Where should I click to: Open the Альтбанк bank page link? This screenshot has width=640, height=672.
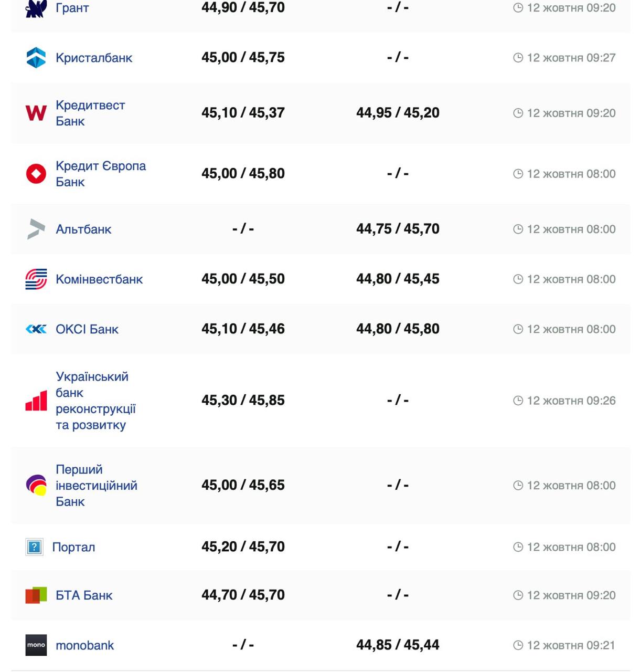point(83,229)
